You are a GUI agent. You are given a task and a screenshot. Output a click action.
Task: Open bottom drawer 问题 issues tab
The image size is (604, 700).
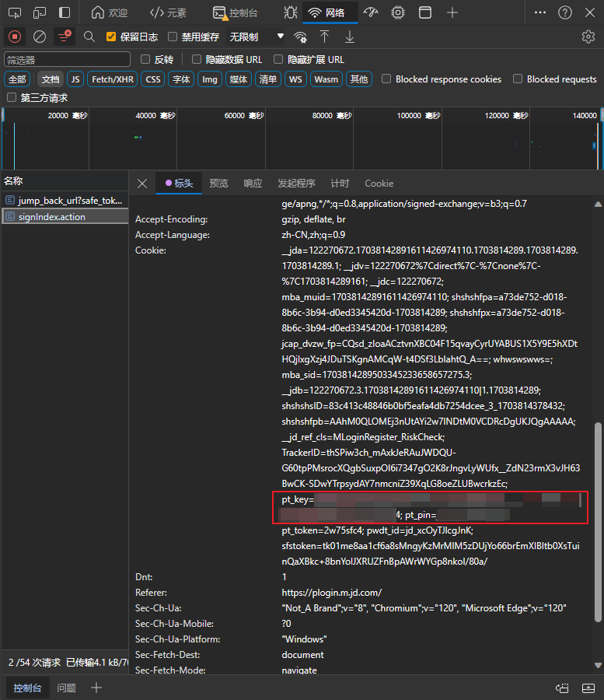click(x=67, y=688)
